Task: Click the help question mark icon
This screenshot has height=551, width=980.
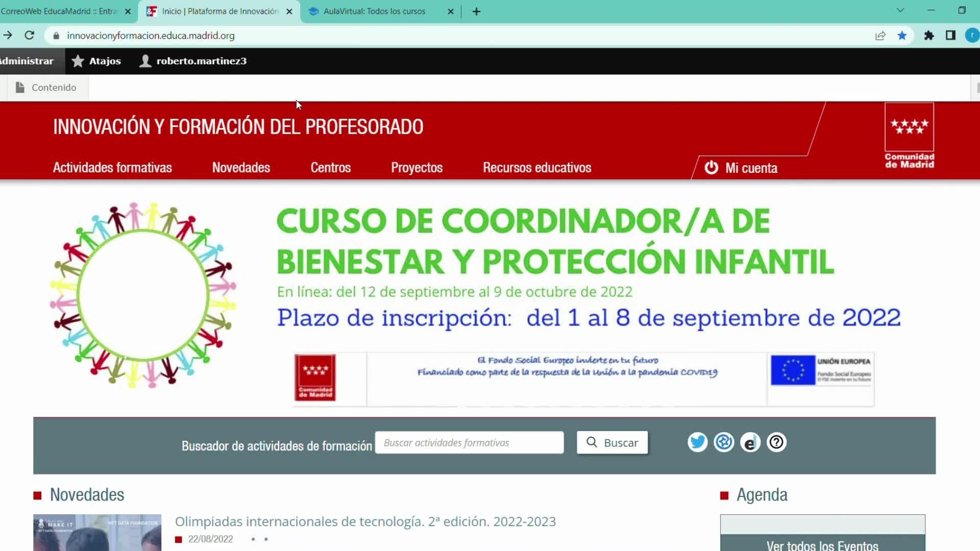Action: tap(776, 442)
